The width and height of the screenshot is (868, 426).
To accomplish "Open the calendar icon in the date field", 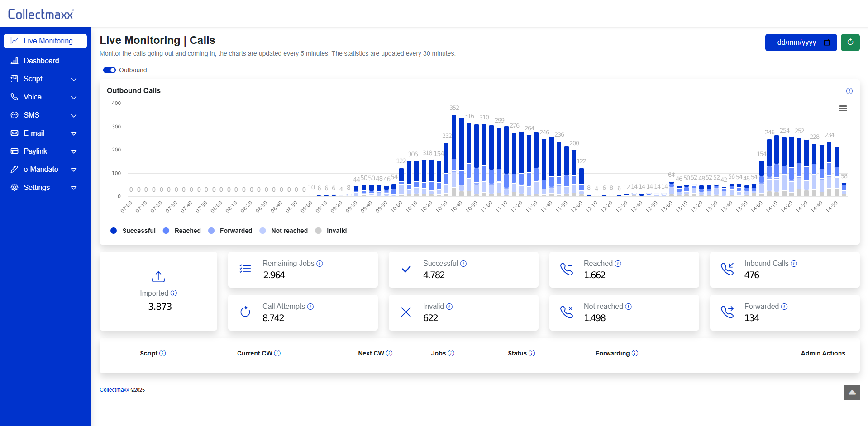I will pyautogui.click(x=827, y=43).
